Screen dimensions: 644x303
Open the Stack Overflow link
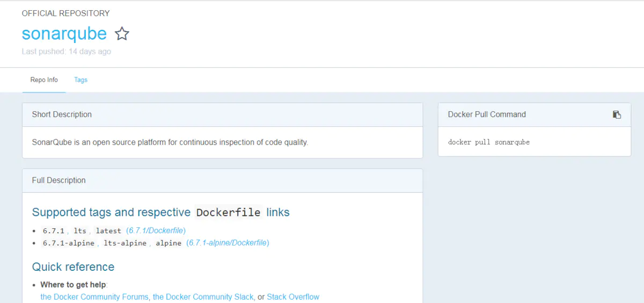(x=293, y=297)
